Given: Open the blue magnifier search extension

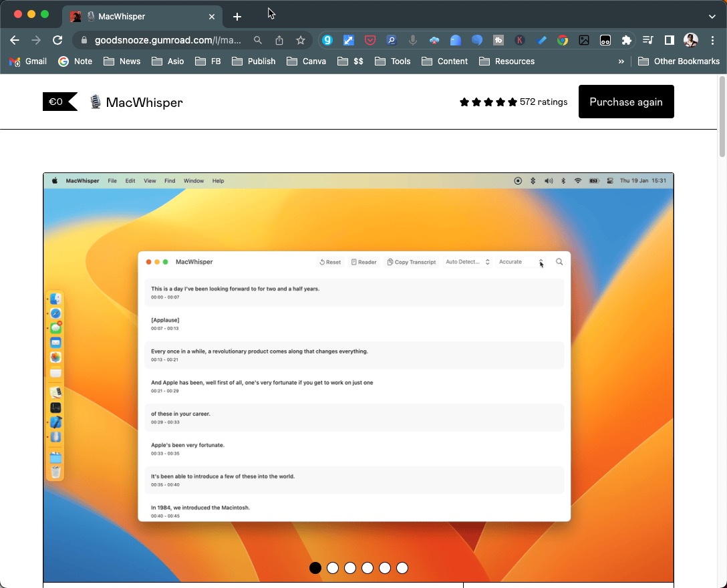Looking at the screenshot, I should click(392, 40).
